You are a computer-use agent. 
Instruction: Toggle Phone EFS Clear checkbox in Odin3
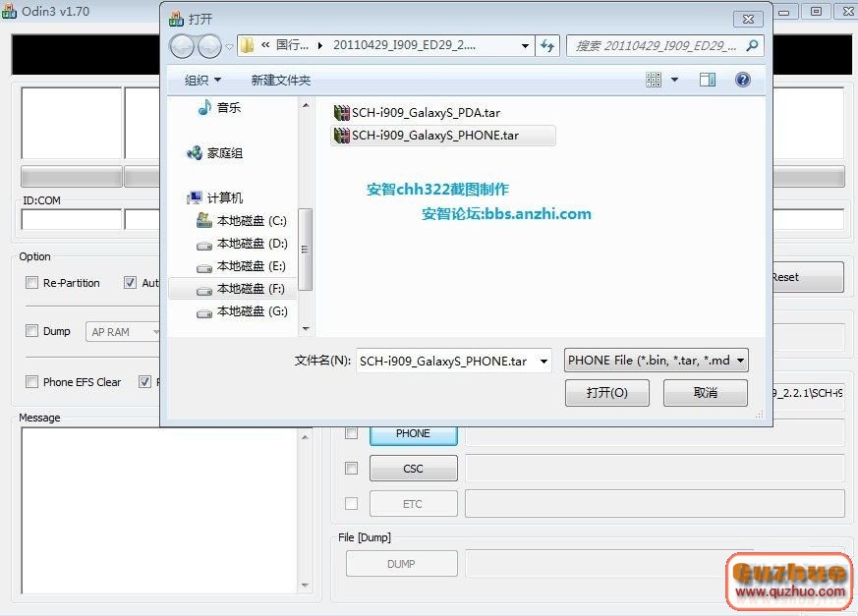(x=31, y=381)
